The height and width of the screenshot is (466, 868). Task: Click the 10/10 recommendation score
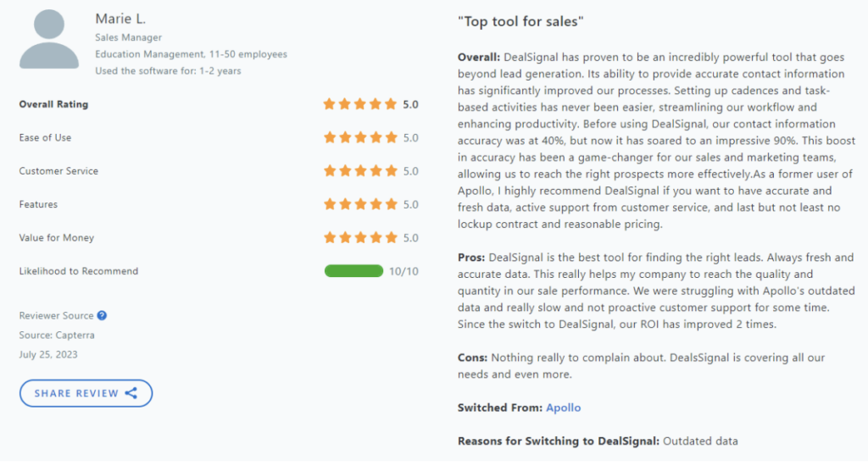[403, 271]
